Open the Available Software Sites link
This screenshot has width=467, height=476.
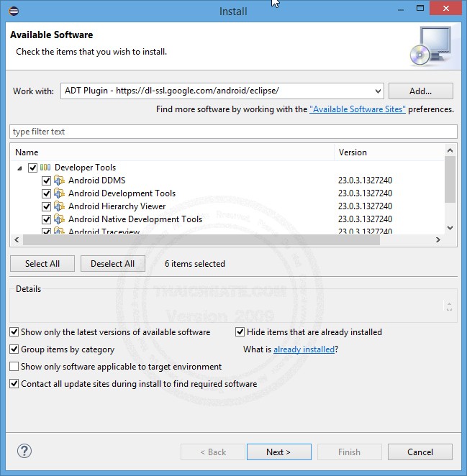point(358,109)
